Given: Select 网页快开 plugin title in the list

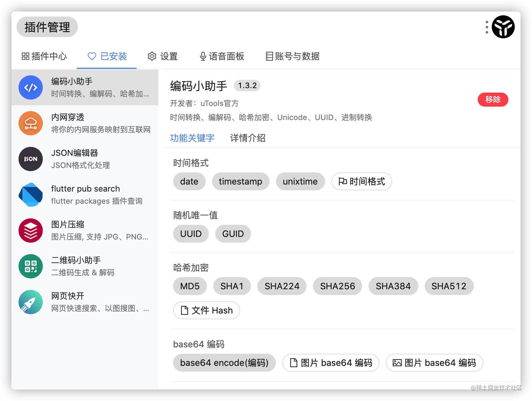Looking at the screenshot, I should 68,296.
